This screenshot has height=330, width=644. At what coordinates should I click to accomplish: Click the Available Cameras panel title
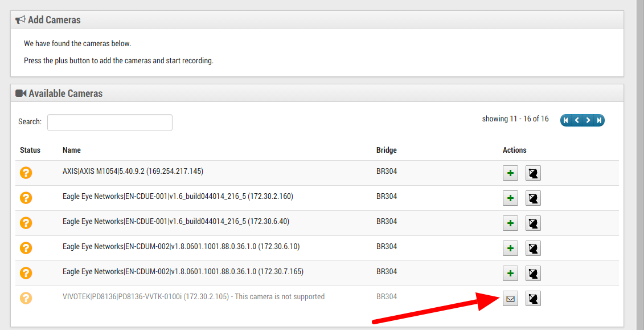click(65, 93)
